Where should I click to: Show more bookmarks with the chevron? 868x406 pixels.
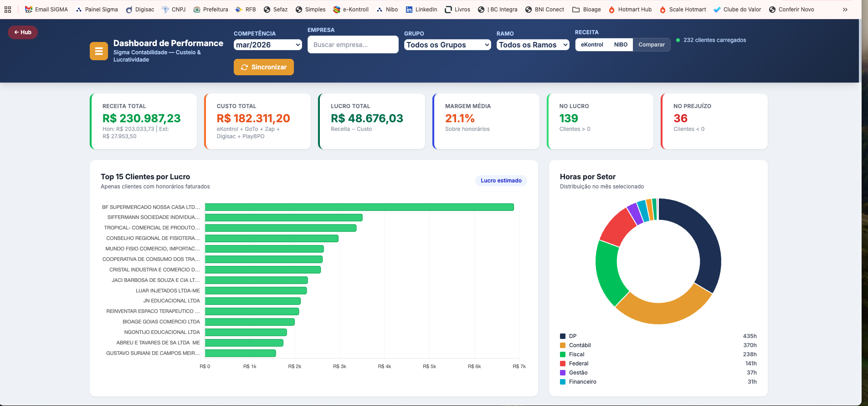845,10
